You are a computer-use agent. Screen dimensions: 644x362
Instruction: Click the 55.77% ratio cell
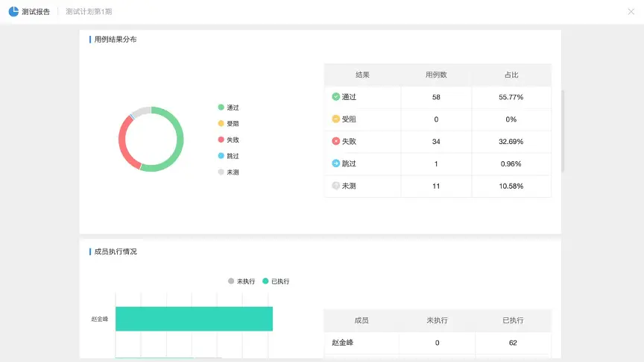click(511, 97)
